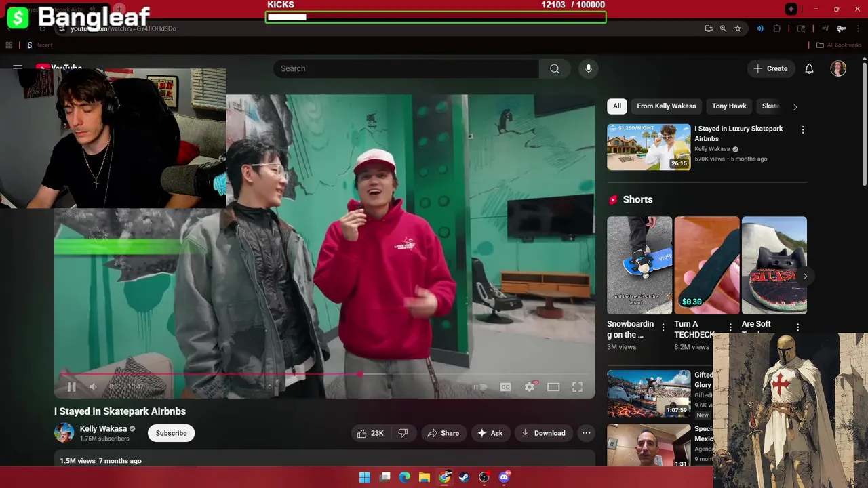Like the video (23K)

click(x=371, y=433)
